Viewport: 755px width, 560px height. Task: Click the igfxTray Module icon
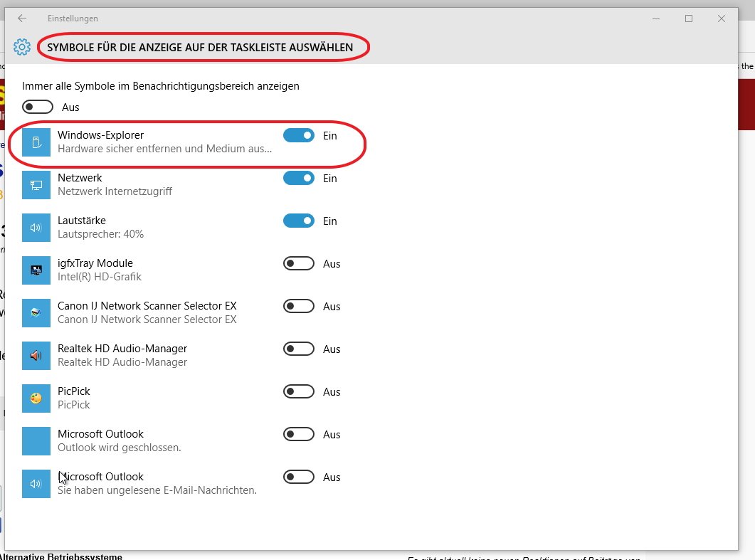coord(36,270)
